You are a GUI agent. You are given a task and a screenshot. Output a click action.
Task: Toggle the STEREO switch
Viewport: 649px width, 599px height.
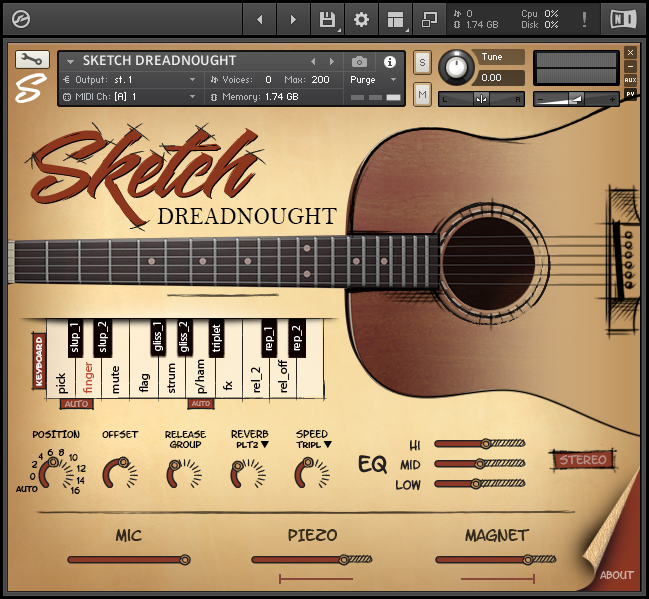point(583,460)
